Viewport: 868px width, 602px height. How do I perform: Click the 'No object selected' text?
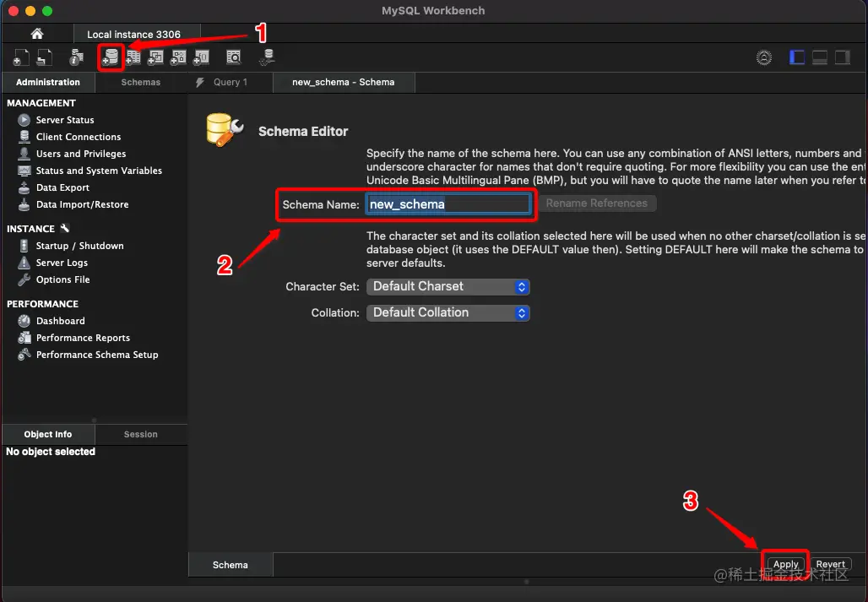[51, 452]
